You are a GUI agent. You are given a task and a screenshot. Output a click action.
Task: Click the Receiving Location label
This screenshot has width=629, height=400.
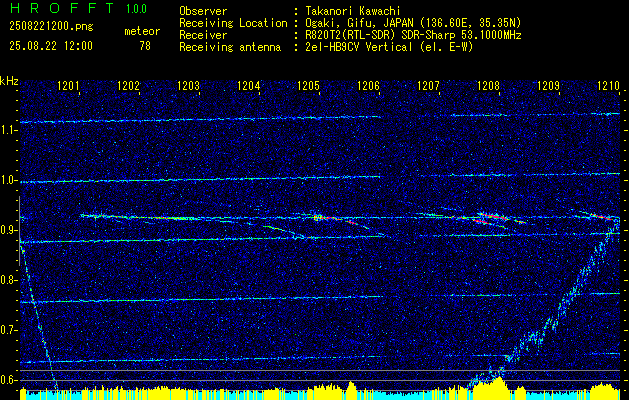(233, 23)
